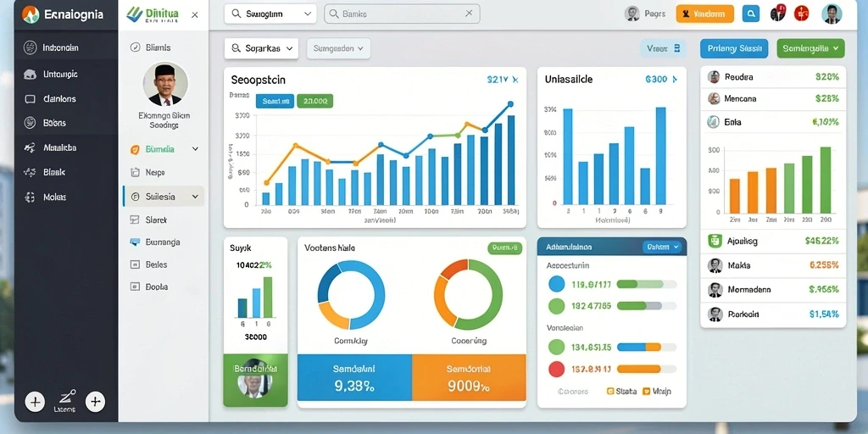
Task: Click the left plus button at sidebar bottom
Action: click(x=35, y=401)
